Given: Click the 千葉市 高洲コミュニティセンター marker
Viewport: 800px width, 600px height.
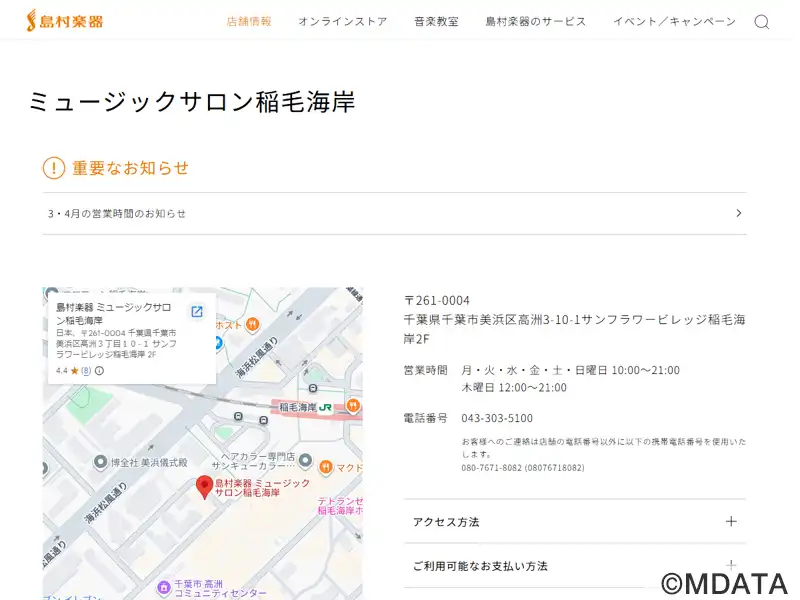Looking at the screenshot, I should (164, 587).
